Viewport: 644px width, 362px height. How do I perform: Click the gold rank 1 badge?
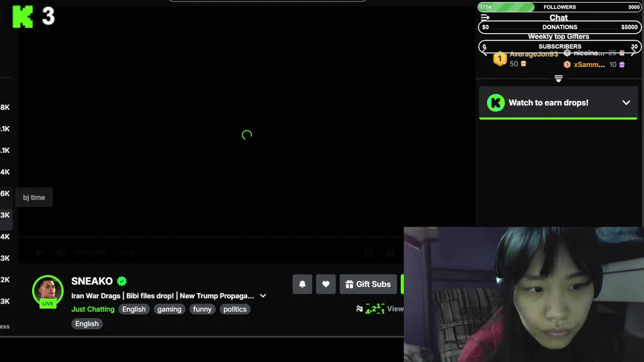tap(500, 59)
